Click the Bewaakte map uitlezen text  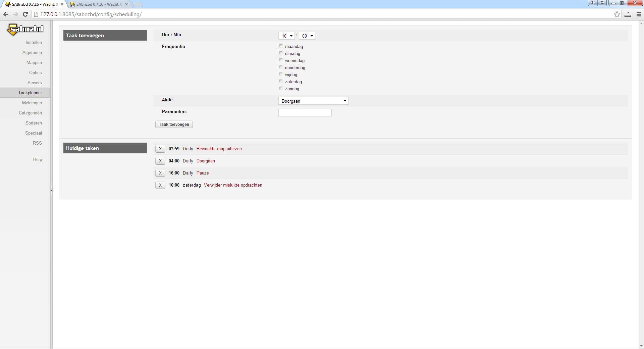(x=219, y=149)
